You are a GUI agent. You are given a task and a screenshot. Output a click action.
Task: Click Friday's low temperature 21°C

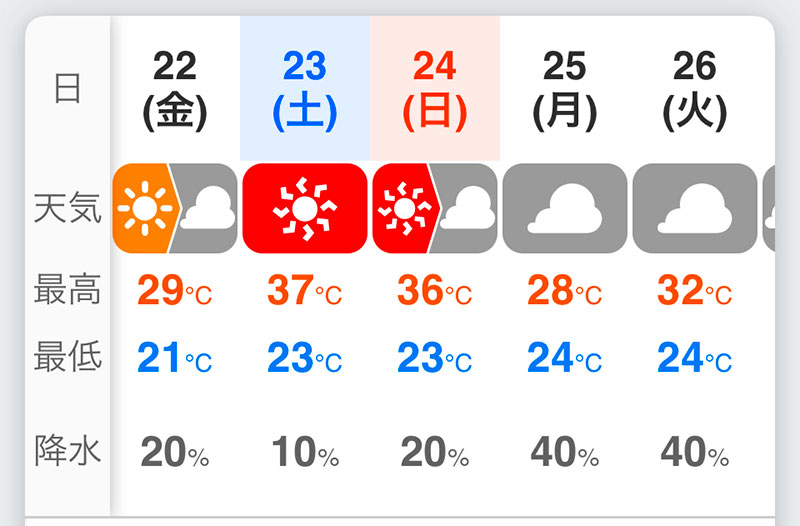[175, 357]
